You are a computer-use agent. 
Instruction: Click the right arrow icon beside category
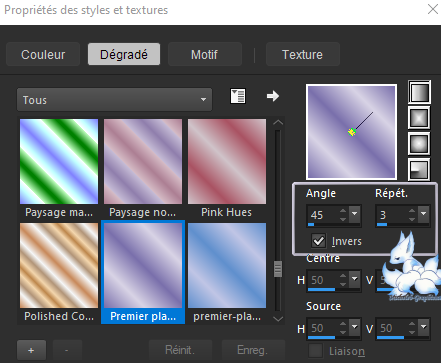pyautogui.click(x=273, y=96)
